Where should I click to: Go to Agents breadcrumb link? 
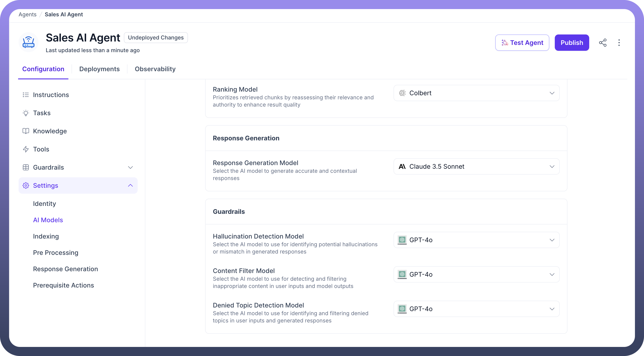coord(27,15)
